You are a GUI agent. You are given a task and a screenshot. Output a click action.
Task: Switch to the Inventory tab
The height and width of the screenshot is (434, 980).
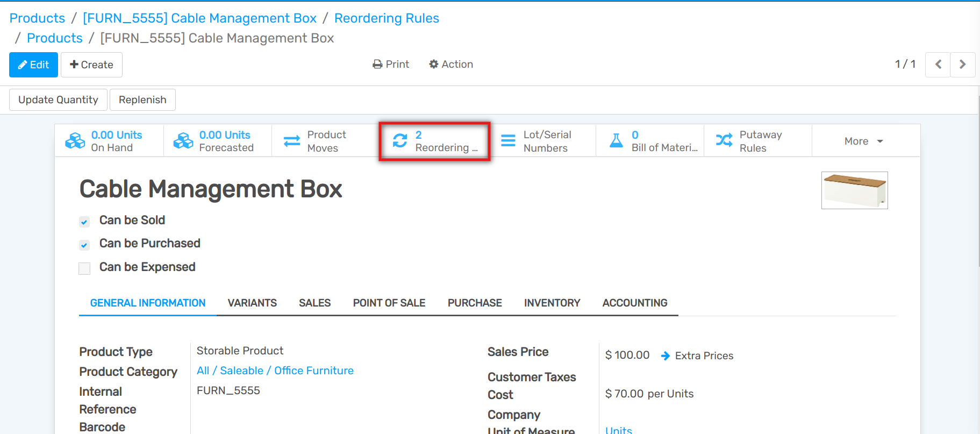552,303
